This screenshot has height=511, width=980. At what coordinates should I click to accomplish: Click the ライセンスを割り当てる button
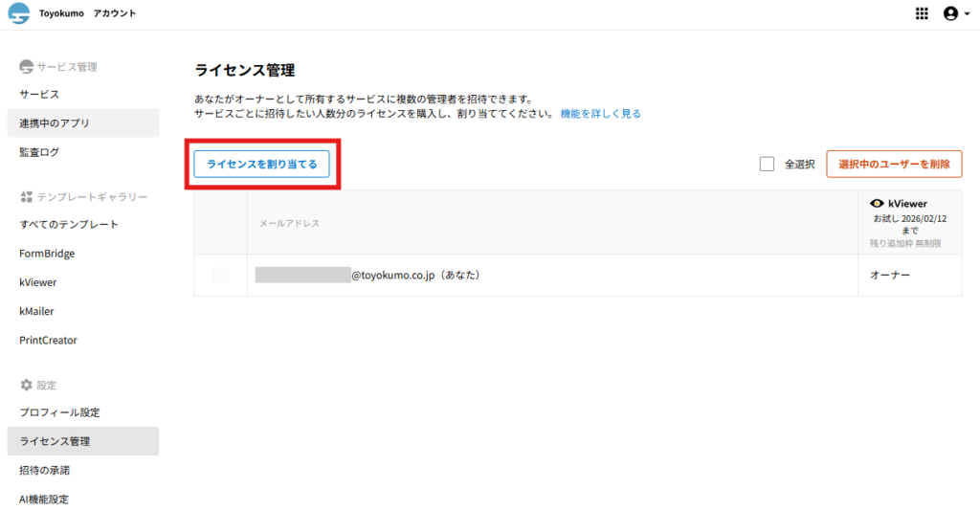tap(261, 165)
